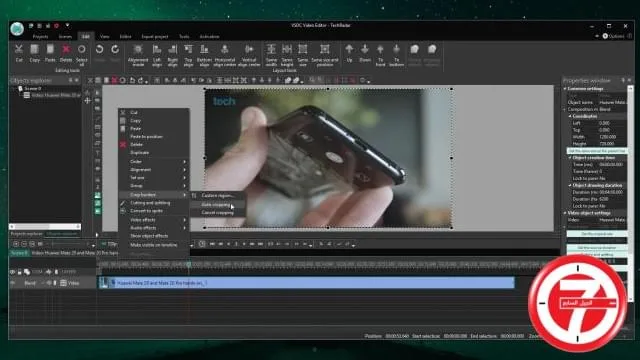Image resolution: width=640 pixels, height=360 pixels.
Task: Click Horizontal align center icon
Action: pyautogui.click(x=224, y=50)
